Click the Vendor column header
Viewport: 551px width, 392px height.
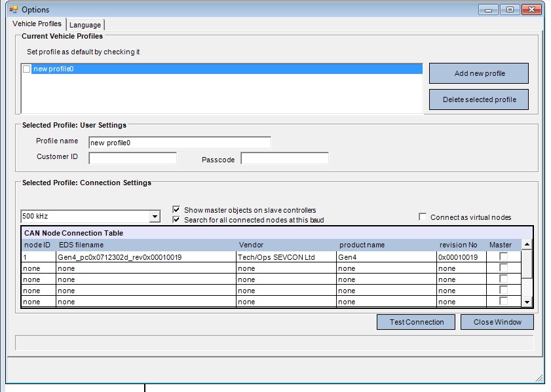click(x=251, y=245)
